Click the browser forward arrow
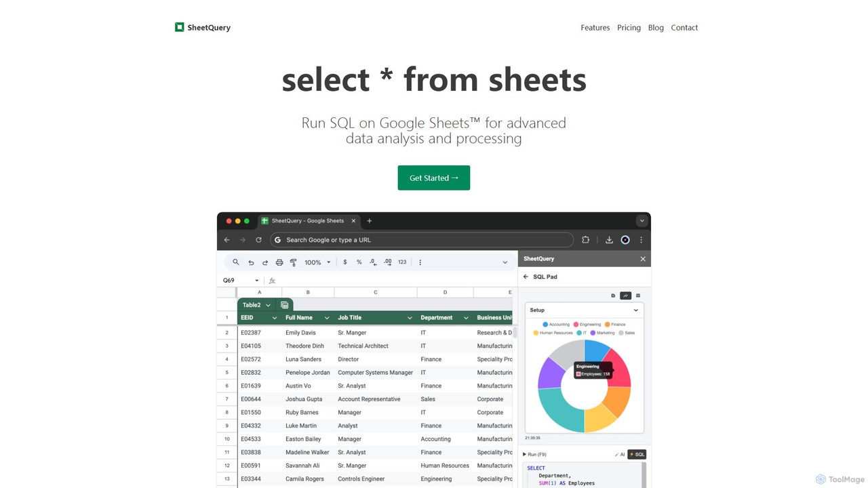The width and height of the screenshot is (868, 488). [243, 240]
